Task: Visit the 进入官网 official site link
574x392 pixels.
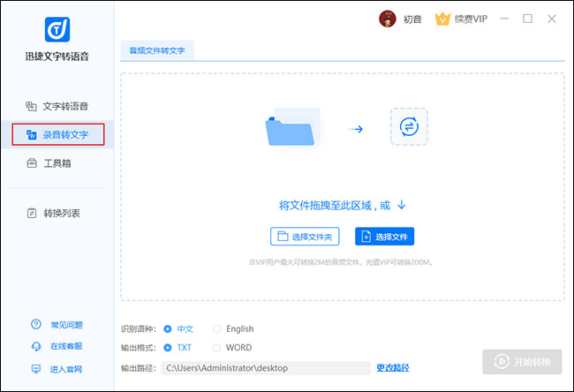Action: [x=66, y=369]
